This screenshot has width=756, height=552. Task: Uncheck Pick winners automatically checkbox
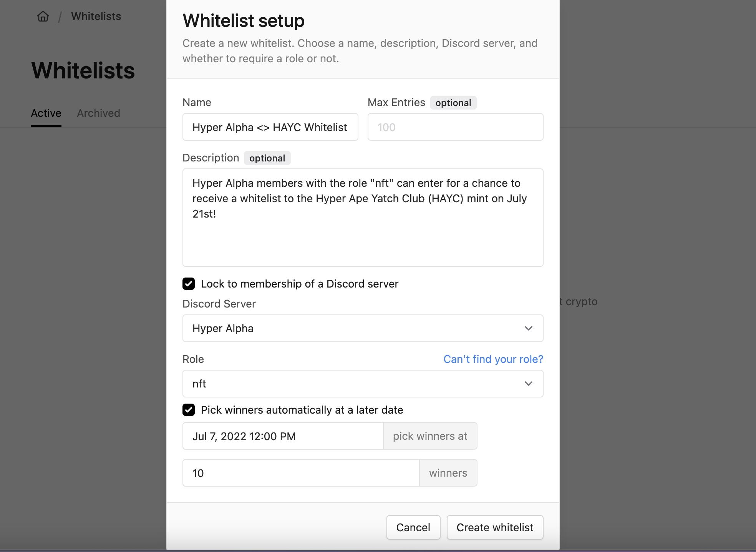click(x=189, y=410)
